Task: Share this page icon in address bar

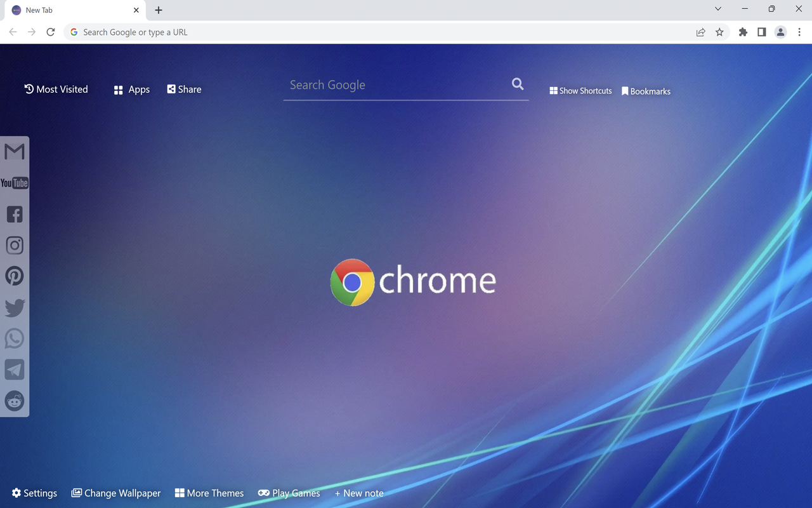Action: click(700, 32)
